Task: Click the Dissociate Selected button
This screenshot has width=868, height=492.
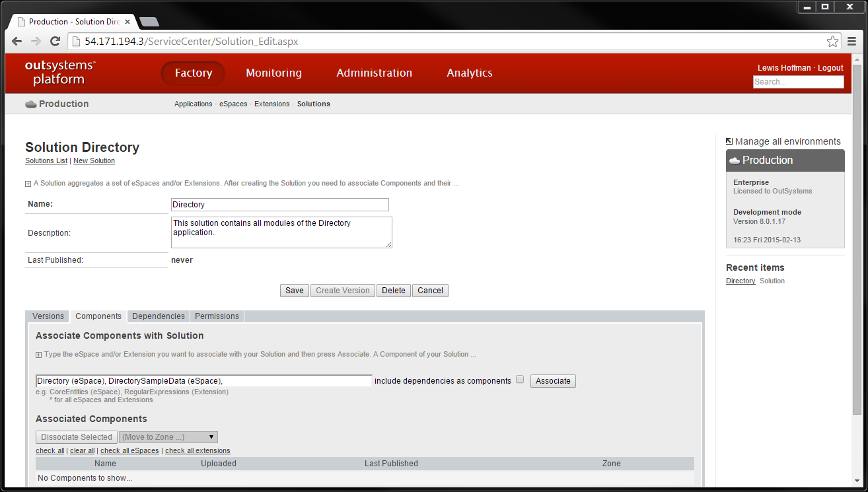Action: (77, 437)
